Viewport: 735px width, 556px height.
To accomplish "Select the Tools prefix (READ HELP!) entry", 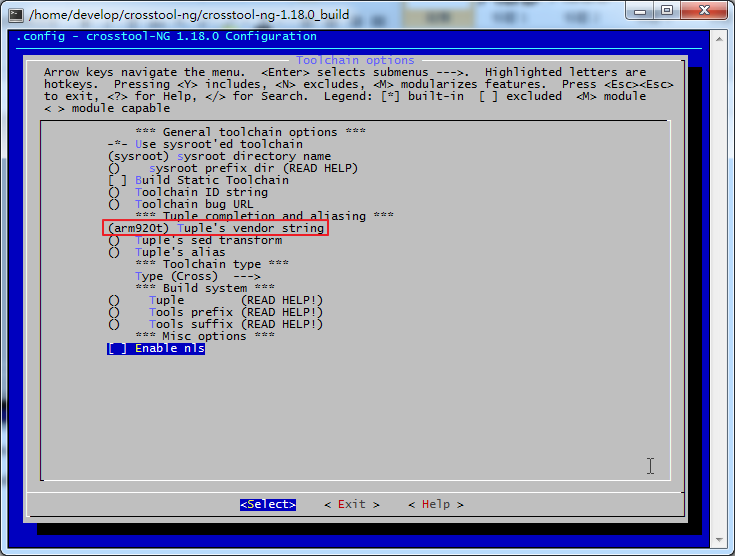I will (x=216, y=313).
